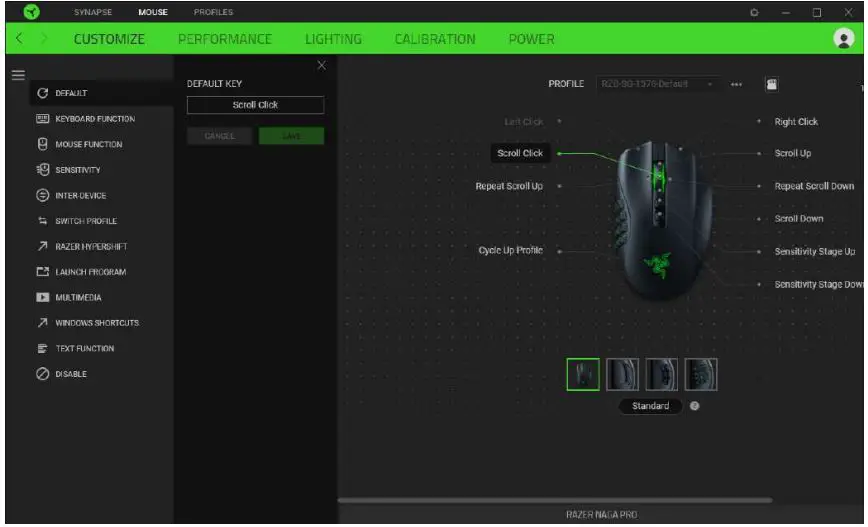Image resolution: width=868 pixels, height=527 pixels.
Task: Switch to the Synapse tab
Action: click(x=93, y=12)
